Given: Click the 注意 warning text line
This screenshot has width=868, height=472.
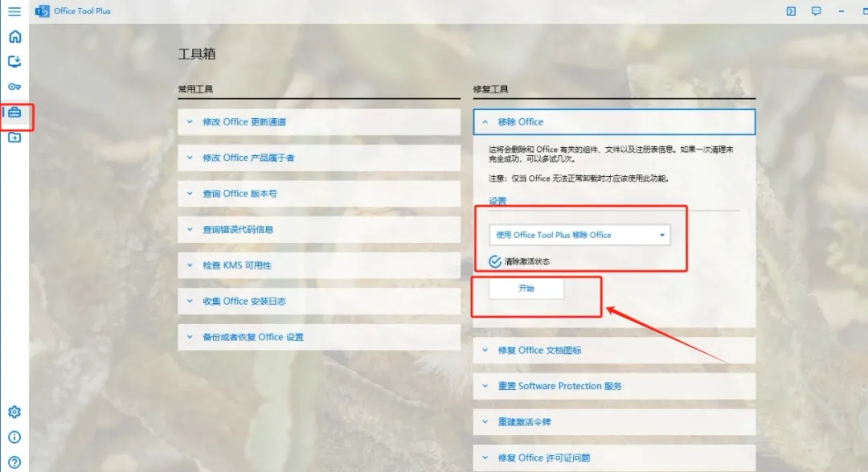Looking at the screenshot, I should click(x=579, y=179).
